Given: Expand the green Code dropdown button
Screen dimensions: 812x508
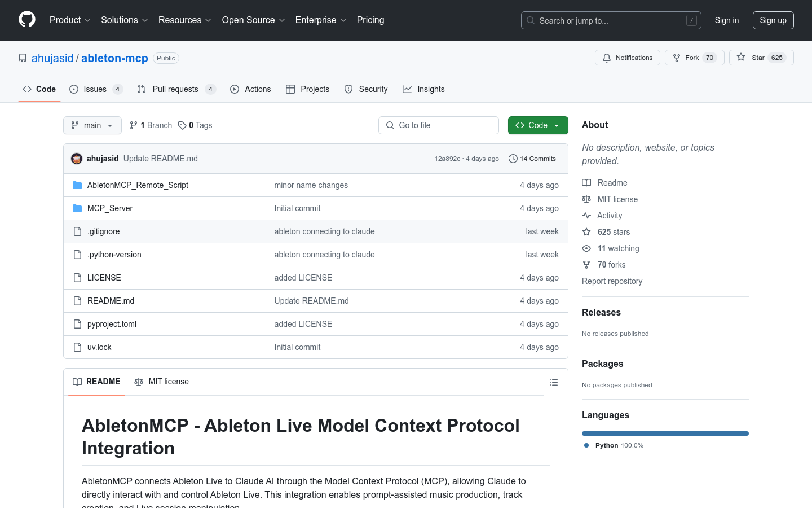Looking at the screenshot, I should 538,125.
